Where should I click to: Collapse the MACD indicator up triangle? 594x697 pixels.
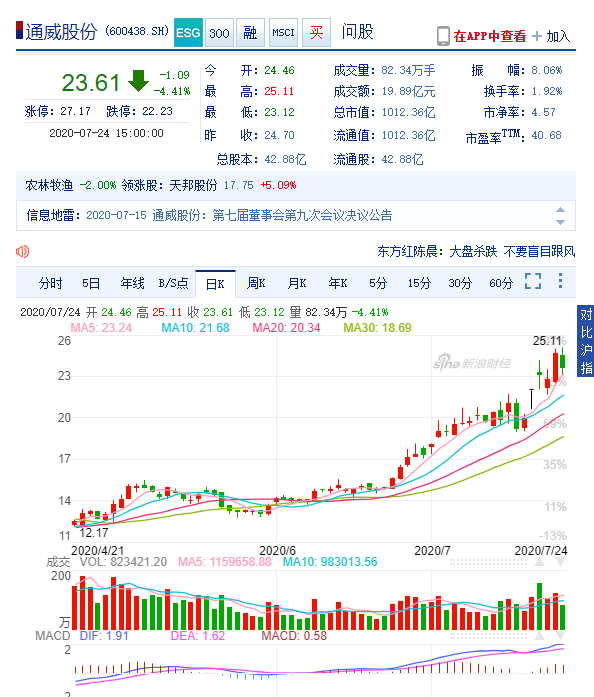tap(539, 636)
